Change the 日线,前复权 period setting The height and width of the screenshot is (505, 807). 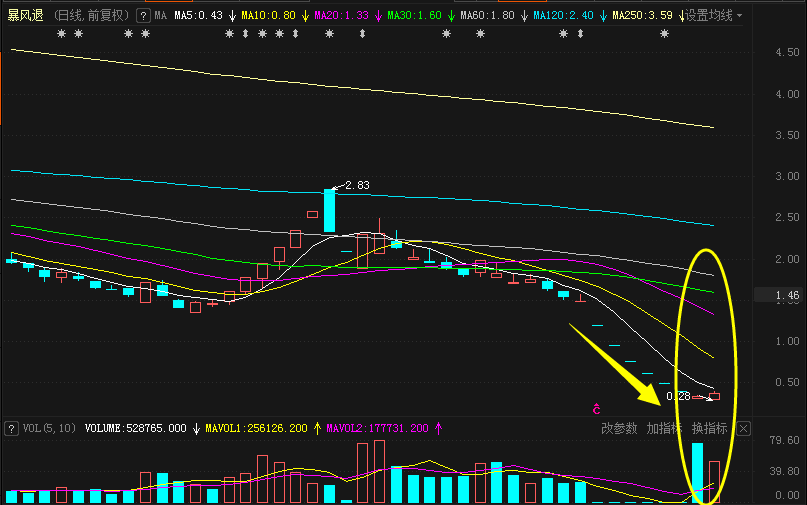pos(91,16)
